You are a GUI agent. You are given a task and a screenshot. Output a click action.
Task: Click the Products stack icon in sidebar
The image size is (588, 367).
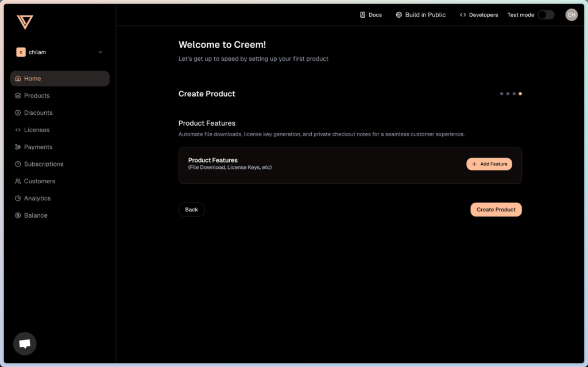(18, 96)
